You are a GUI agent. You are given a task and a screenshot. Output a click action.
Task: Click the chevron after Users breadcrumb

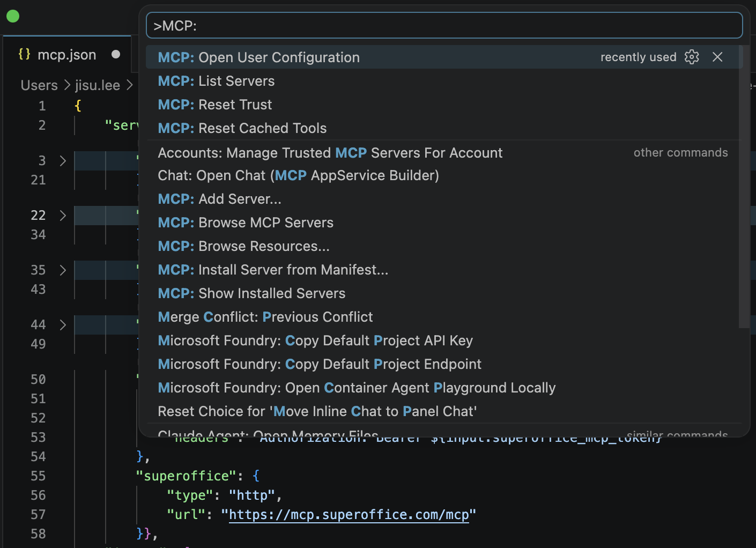pyautogui.click(x=66, y=85)
